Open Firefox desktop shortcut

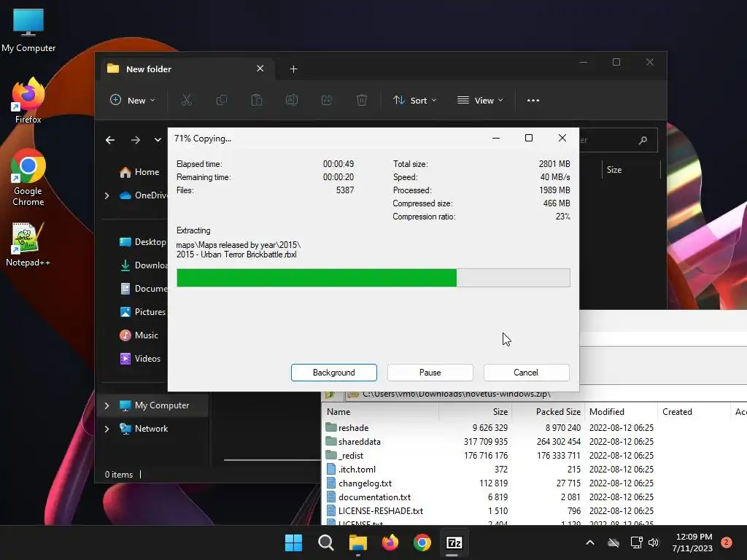pos(28,101)
